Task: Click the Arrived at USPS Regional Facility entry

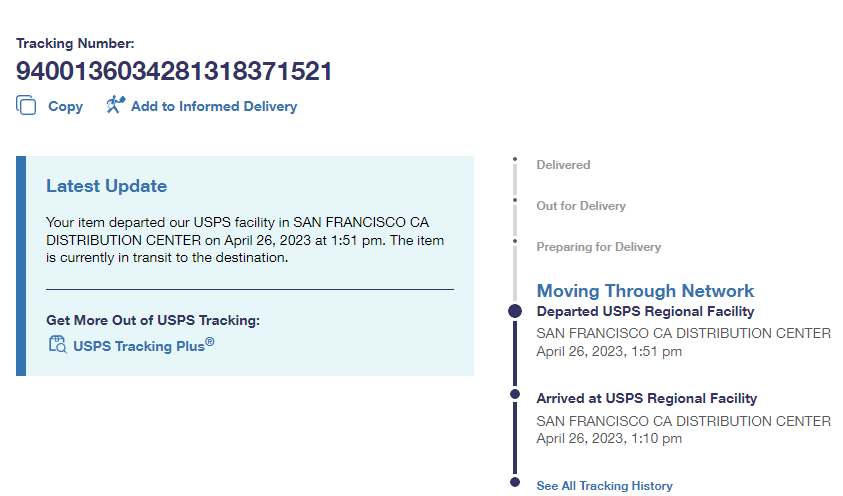Action: coord(646,398)
